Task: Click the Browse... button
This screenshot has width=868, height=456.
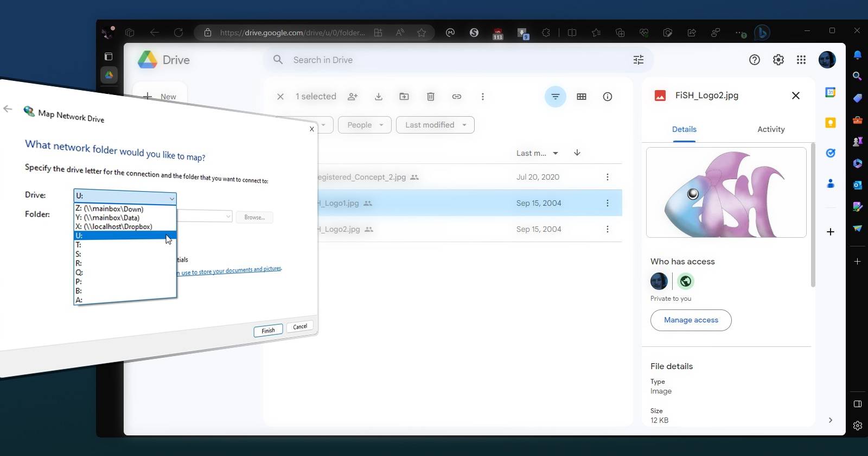Action: [254, 217]
